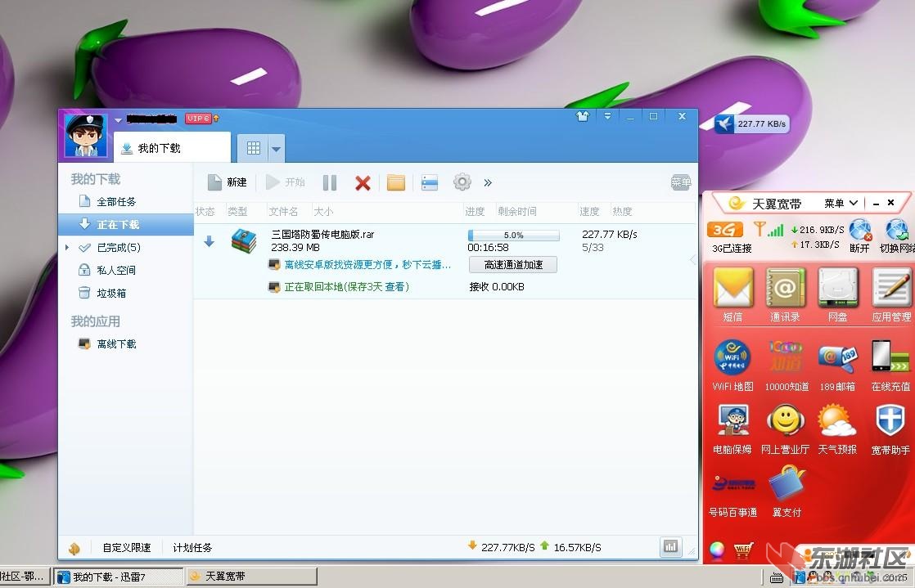915x588 pixels.
Task: Open 私人空间 in the sidebar
Action: click(x=116, y=270)
